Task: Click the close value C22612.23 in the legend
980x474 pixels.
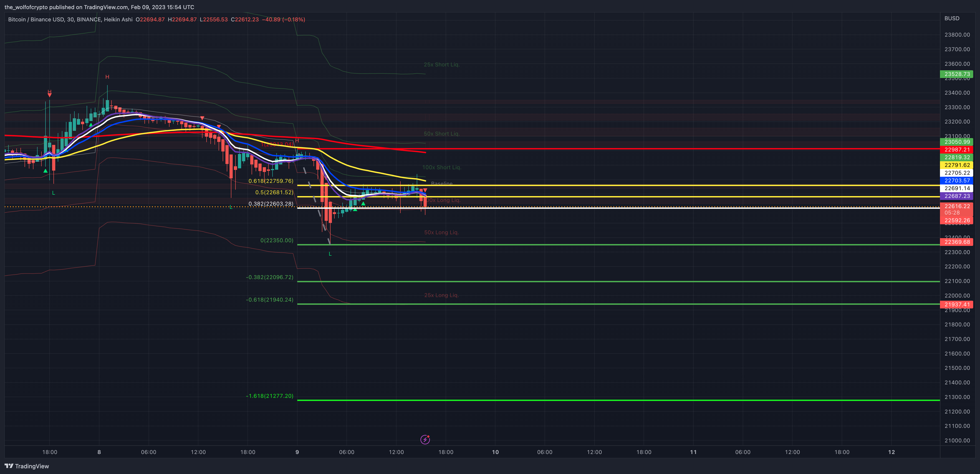Action: point(245,19)
